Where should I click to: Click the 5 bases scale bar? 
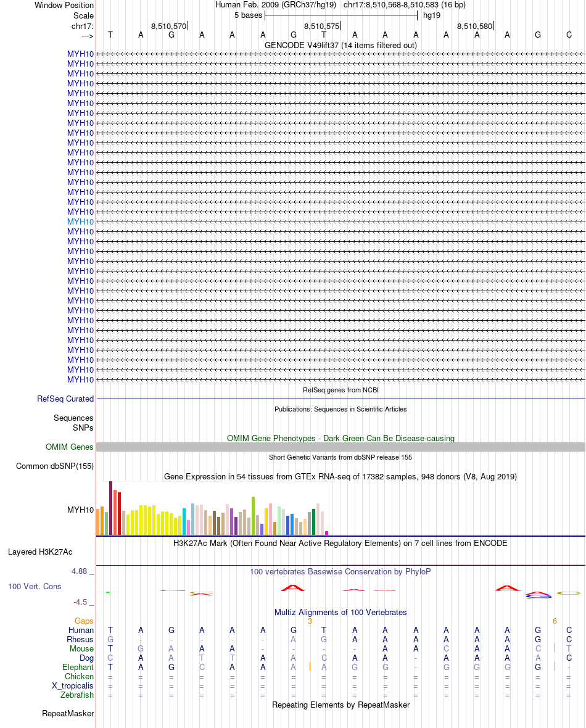(x=341, y=15)
